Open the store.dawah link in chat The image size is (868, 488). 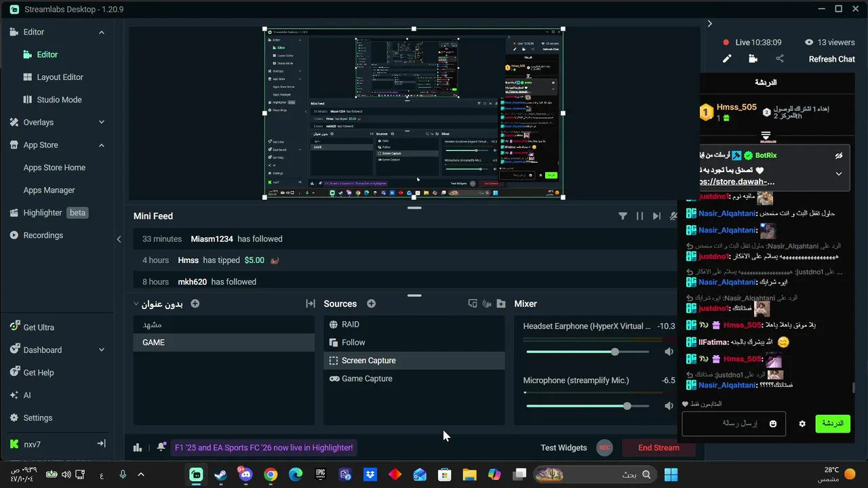737,182
